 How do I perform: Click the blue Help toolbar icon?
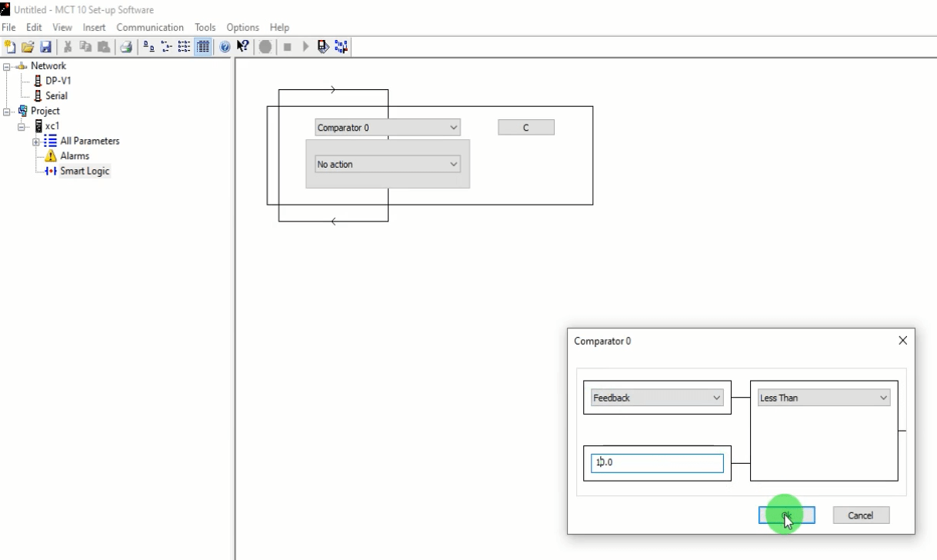click(x=225, y=47)
